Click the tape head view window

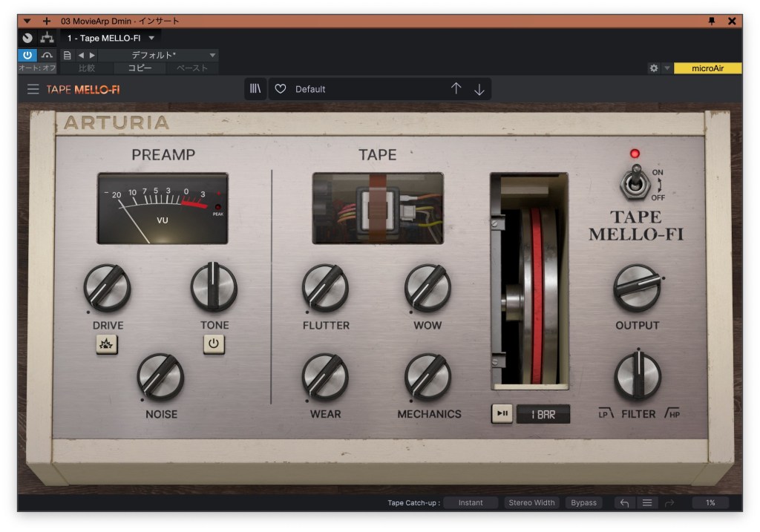tap(378, 208)
